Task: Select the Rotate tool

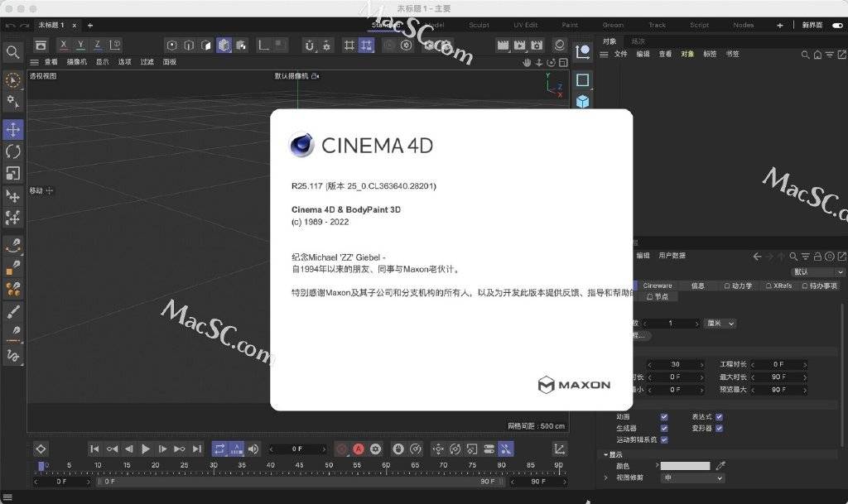Action: pyautogui.click(x=13, y=151)
